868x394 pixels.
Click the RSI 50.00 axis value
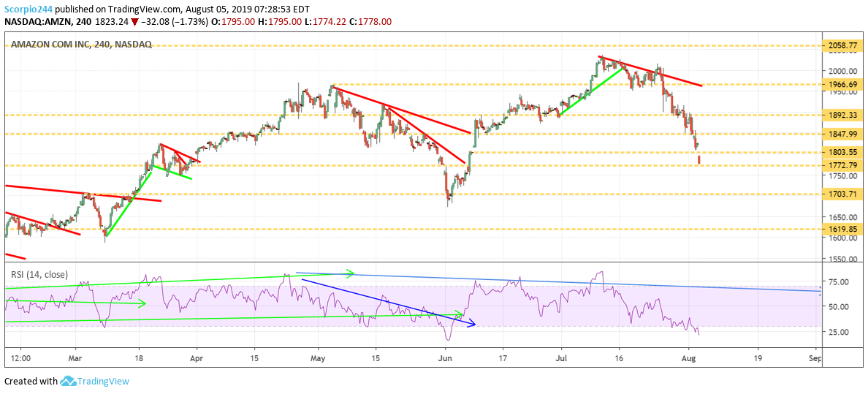tap(839, 306)
